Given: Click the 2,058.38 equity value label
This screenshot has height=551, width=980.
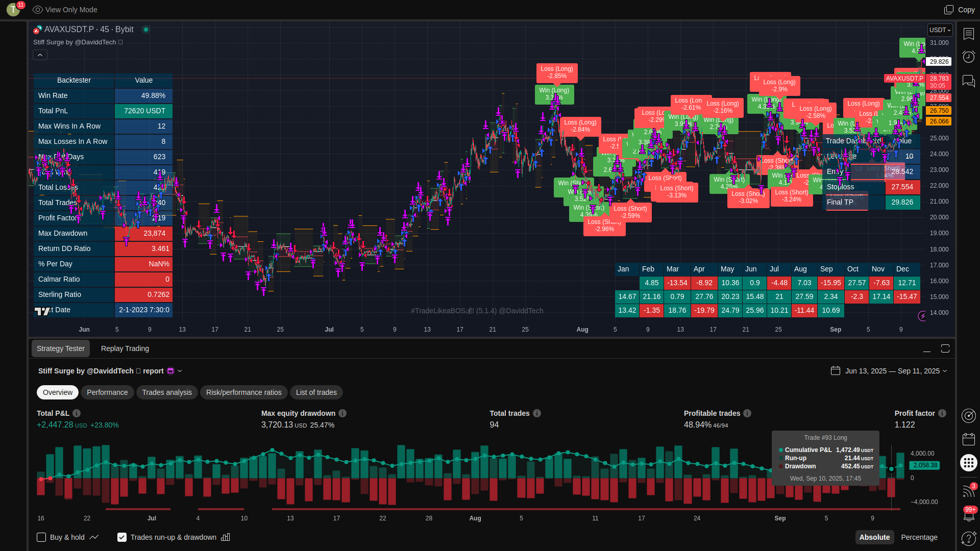Looking at the screenshot, I should (925, 465).
